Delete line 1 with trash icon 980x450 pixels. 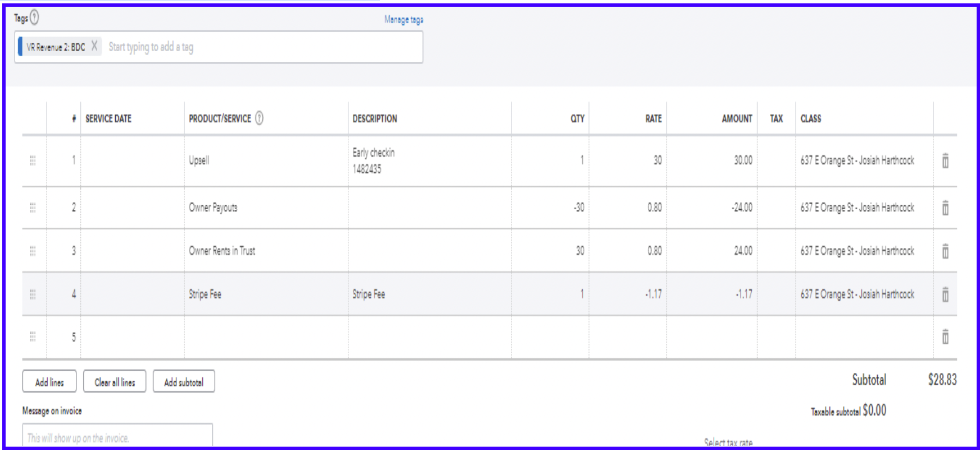pyautogui.click(x=945, y=161)
